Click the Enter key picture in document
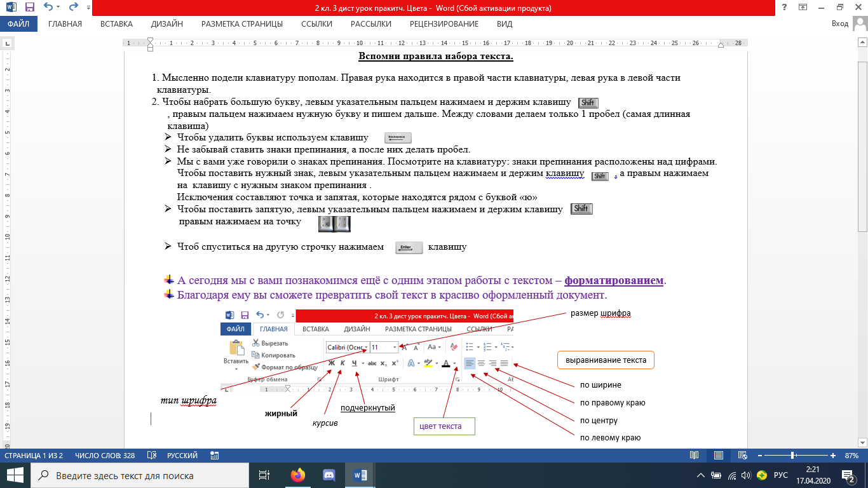 tap(409, 247)
